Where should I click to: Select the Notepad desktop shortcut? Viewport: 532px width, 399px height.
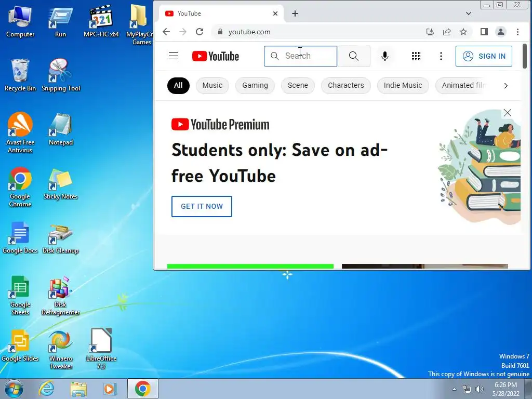pos(61,129)
